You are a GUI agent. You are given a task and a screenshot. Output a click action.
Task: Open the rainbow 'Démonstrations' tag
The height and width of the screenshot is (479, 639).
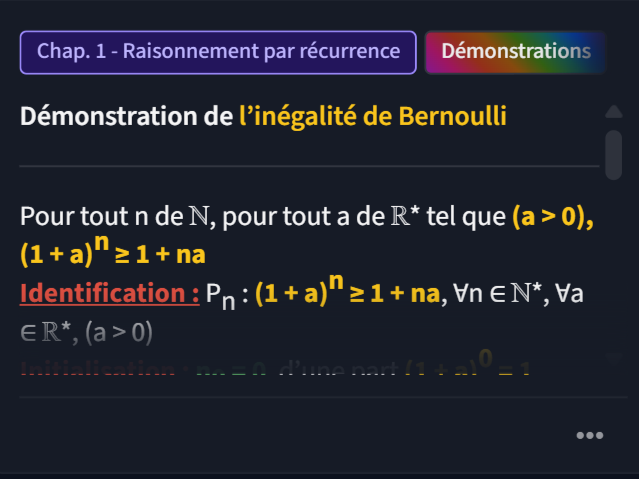pyautogui.click(x=515, y=51)
